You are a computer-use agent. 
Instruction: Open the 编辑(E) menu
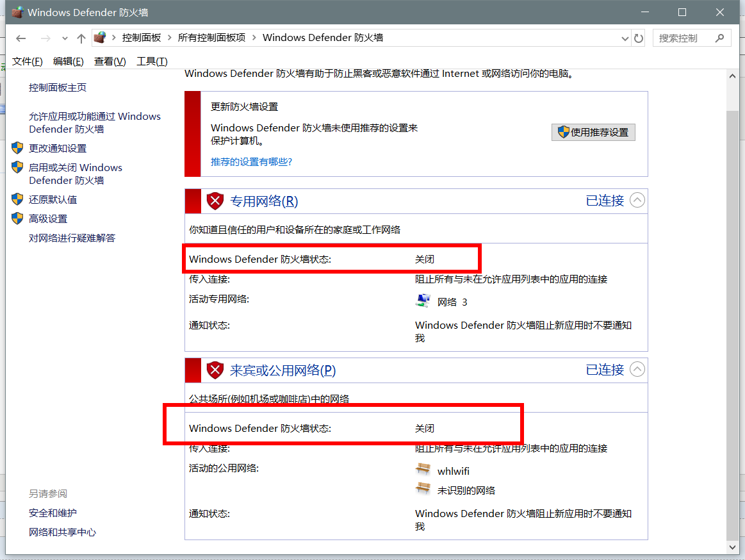point(69,62)
